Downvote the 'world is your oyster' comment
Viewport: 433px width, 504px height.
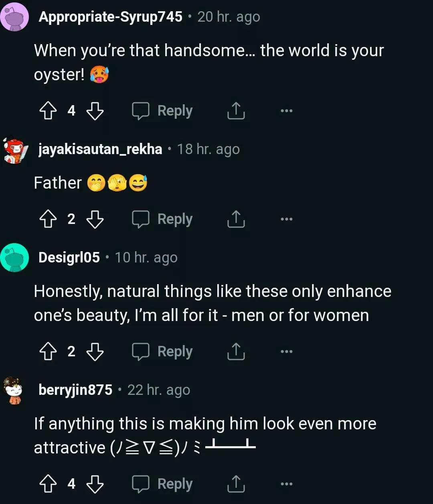pyautogui.click(x=95, y=111)
